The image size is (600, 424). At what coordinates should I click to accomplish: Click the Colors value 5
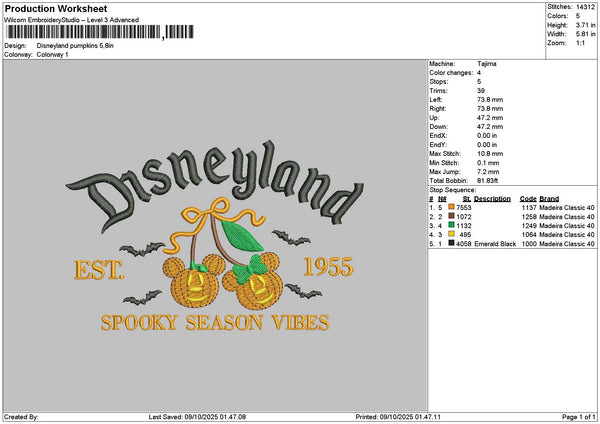click(578, 16)
